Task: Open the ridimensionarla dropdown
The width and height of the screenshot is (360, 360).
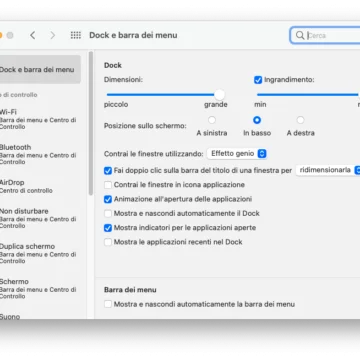Action: click(x=328, y=170)
